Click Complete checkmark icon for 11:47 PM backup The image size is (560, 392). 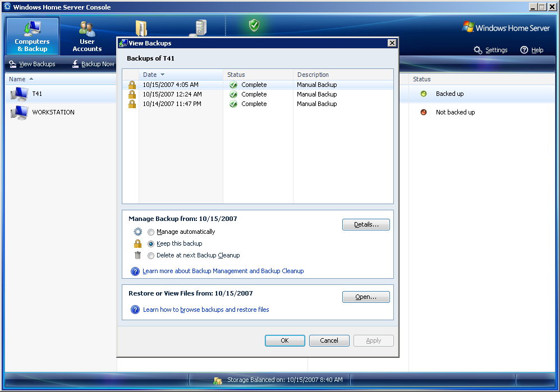pyautogui.click(x=233, y=104)
